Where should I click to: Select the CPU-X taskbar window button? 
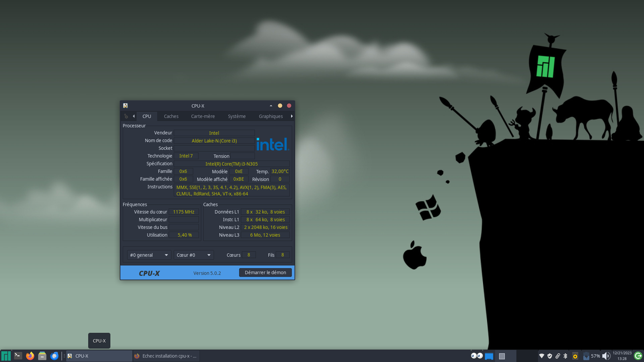[x=99, y=356]
